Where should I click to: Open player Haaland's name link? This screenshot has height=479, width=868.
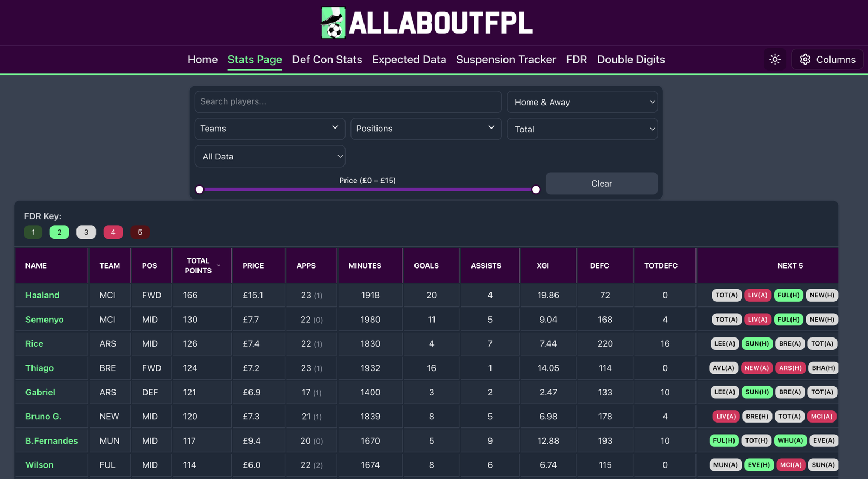click(x=42, y=295)
